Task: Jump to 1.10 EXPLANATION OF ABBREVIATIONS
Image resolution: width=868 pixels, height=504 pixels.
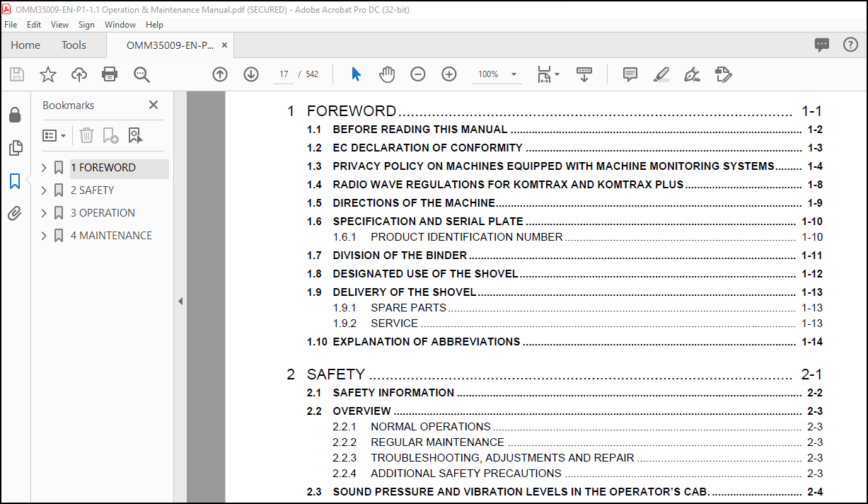Action: click(x=427, y=342)
